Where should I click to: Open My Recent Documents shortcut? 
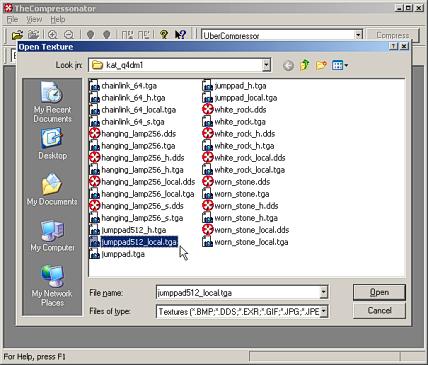click(x=52, y=102)
